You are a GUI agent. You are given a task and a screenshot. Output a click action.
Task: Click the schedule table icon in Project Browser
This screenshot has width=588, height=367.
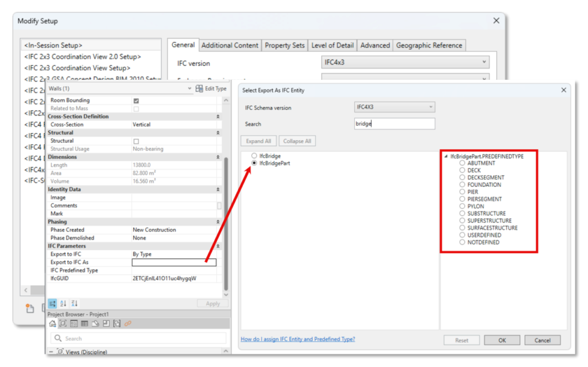(x=84, y=324)
